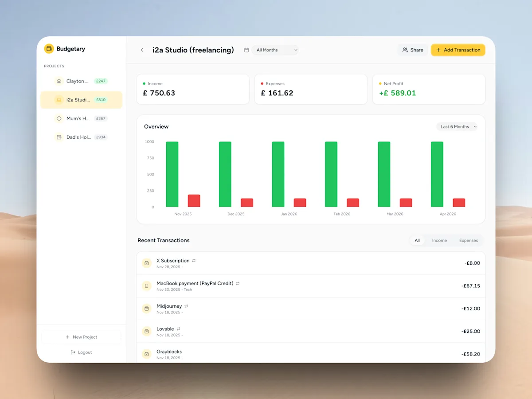Click the -£8.00 amount for X Subscription

click(472, 263)
